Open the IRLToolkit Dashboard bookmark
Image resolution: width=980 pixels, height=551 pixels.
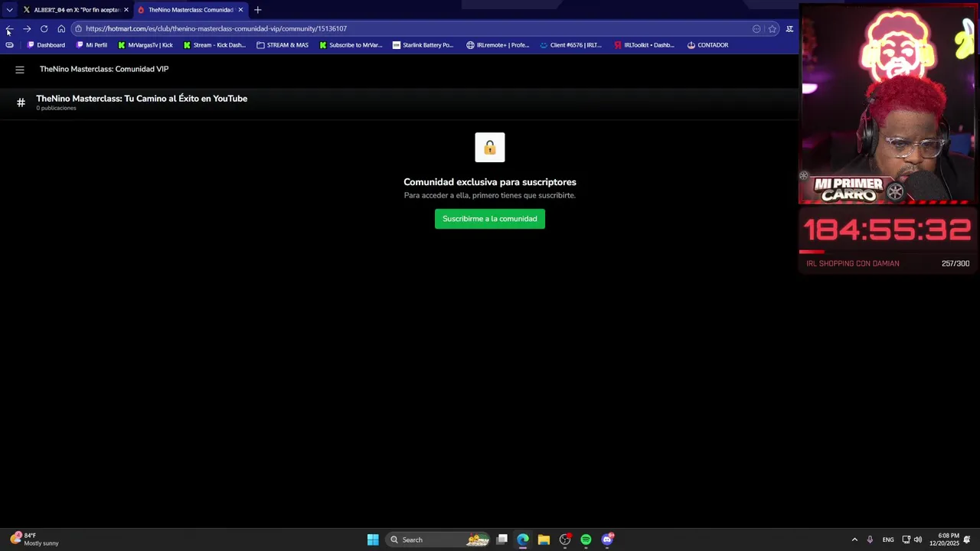pos(644,45)
